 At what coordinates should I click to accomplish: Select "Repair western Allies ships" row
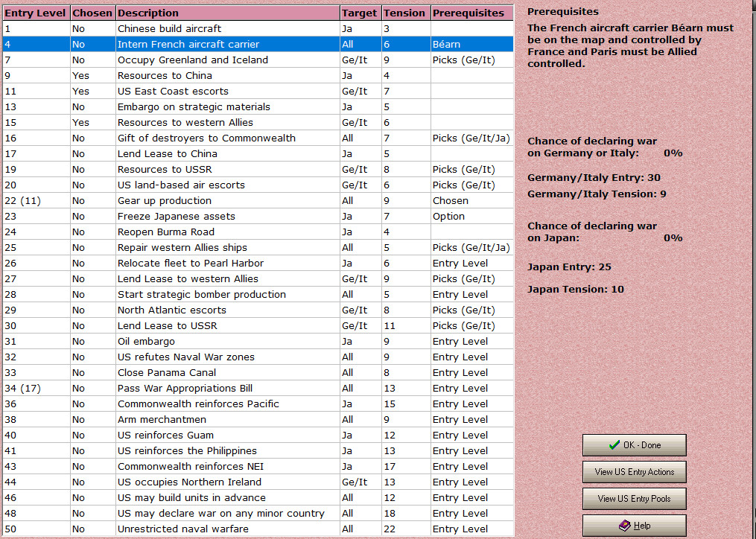258,247
